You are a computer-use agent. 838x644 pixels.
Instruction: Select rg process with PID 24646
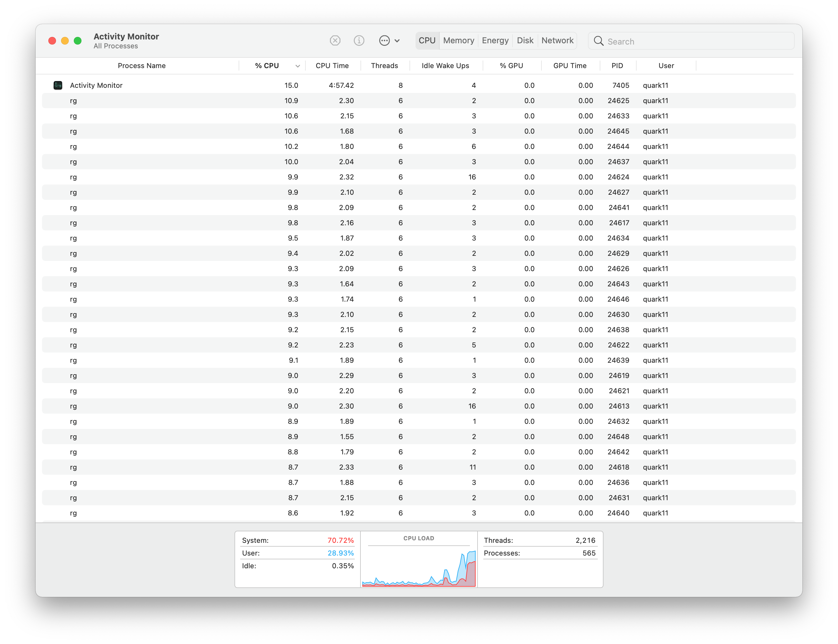(419, 299)
